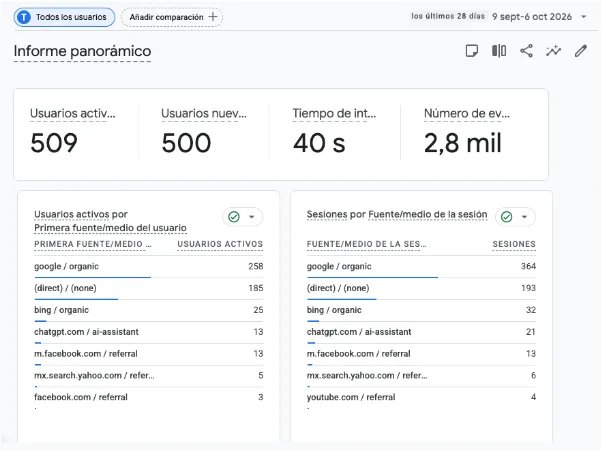Select the Tiempo de interacción metric card

pyautogui.click(x=335, y=133)
